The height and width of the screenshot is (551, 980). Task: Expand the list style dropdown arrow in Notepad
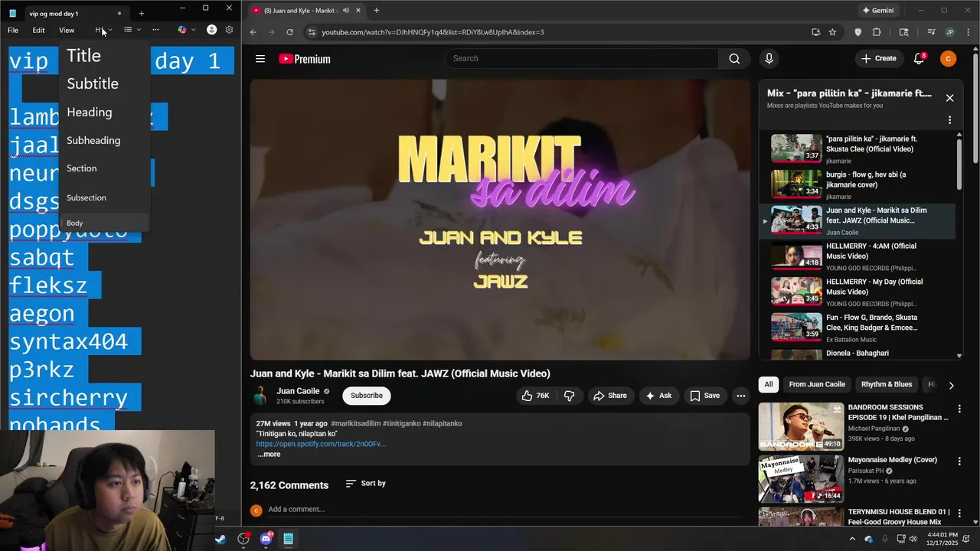(x=139, y=30)
